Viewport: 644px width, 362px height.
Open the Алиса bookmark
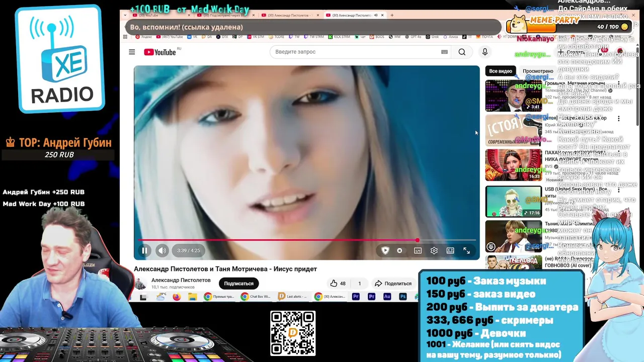pyautogui.click(x=450, y=37)
